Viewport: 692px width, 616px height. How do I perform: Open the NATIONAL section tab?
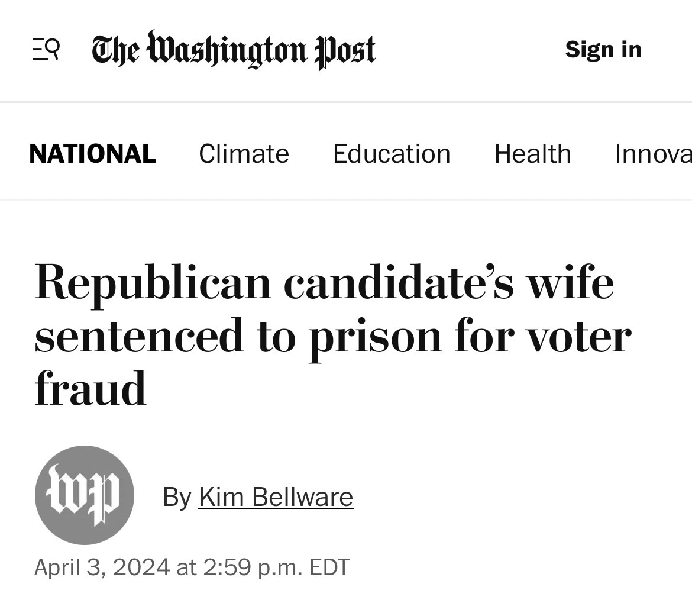(93, 154)
